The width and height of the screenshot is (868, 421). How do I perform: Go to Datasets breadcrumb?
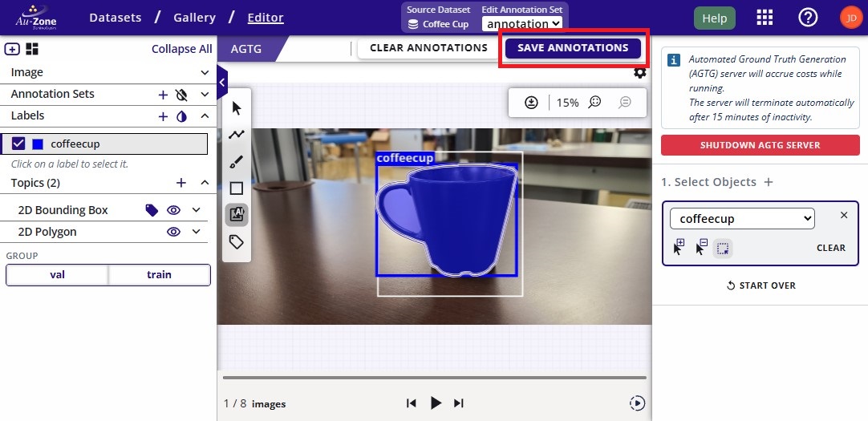116,18
